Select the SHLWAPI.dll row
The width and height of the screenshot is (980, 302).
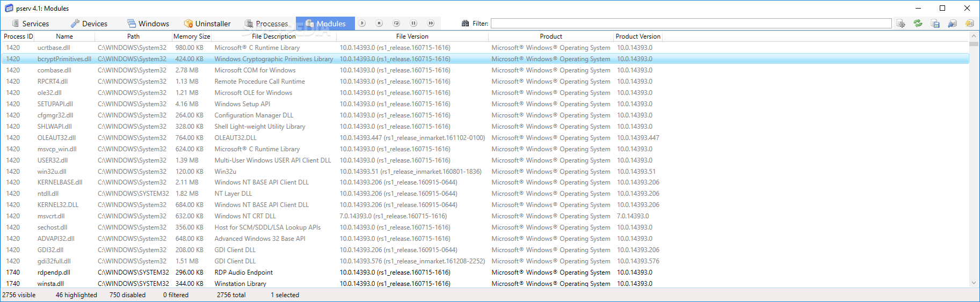pos(485,127)
